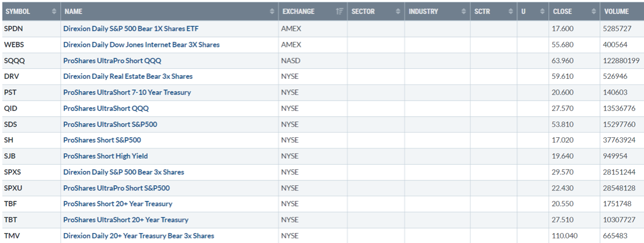Select the WEBS symbol cell

pos(14,45)
